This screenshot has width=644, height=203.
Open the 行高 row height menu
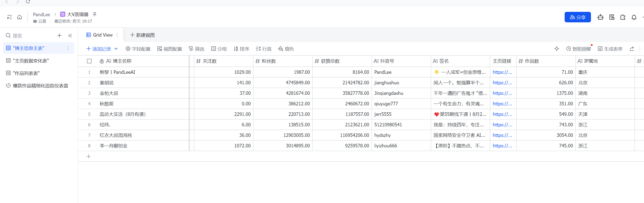(x=264, y=49)
